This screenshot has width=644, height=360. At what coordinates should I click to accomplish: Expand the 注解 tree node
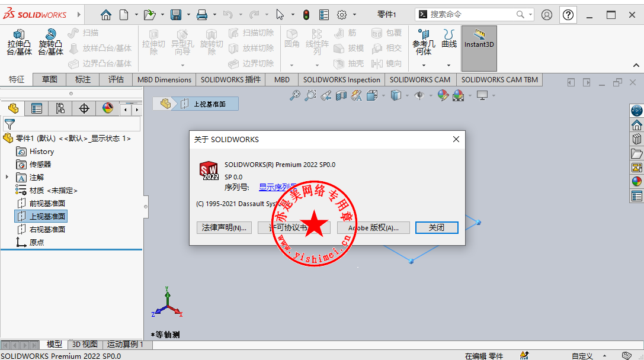[7, 177]
